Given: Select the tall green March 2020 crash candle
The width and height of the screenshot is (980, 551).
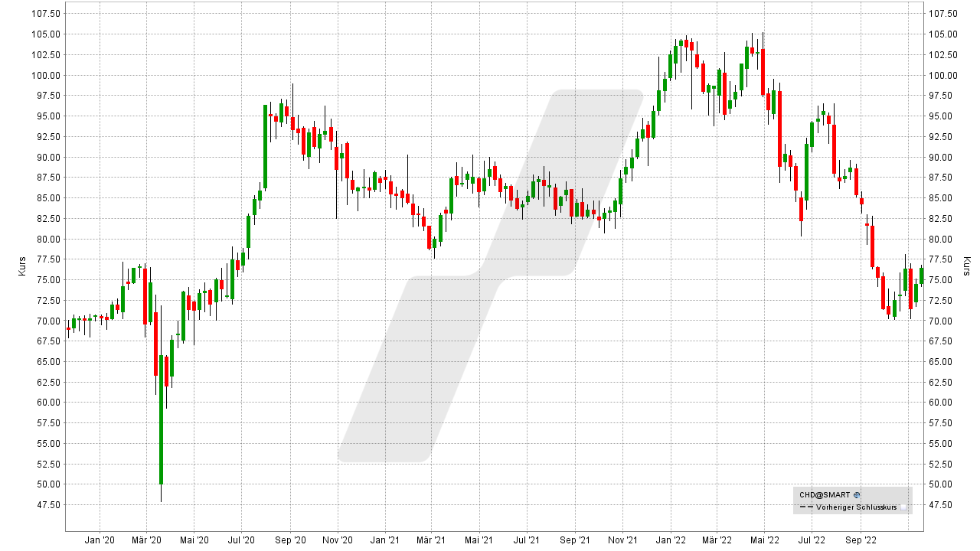Looking at the screenshot, I should coord(162,419).
